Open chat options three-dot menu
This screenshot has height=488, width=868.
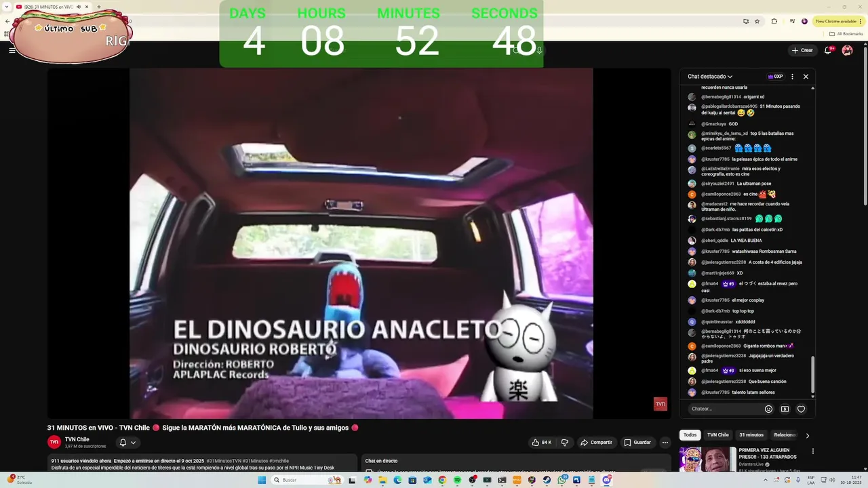792,77
